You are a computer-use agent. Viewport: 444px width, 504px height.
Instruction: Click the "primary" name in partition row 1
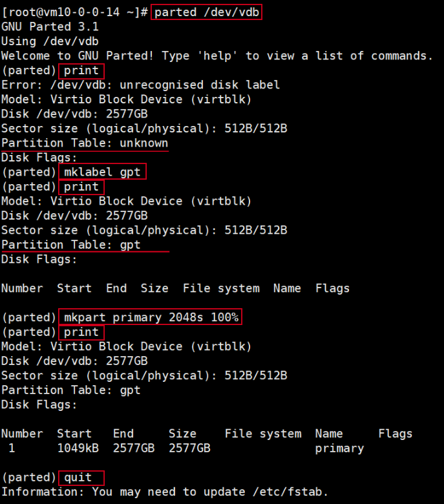339,448
